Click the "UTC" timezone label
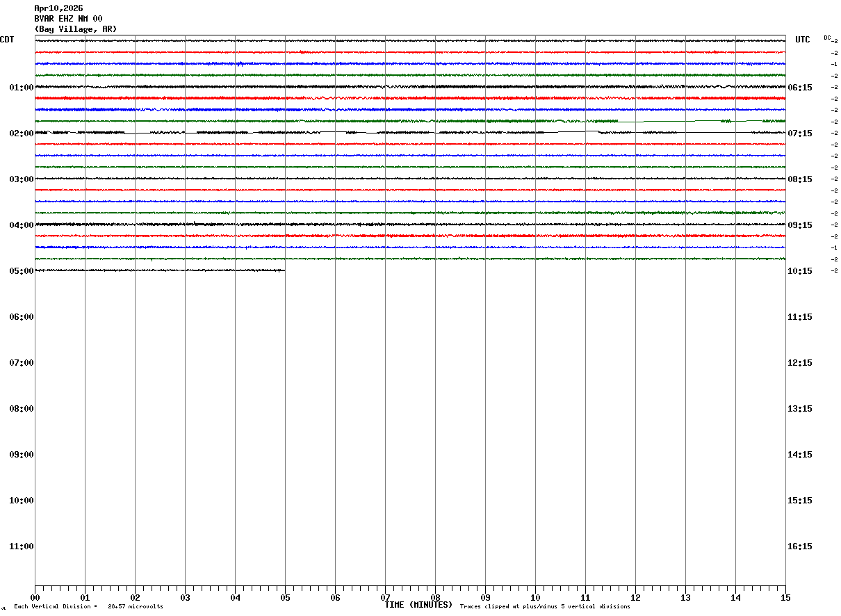This screenshot has height=616, width=841. coord(803,40)
